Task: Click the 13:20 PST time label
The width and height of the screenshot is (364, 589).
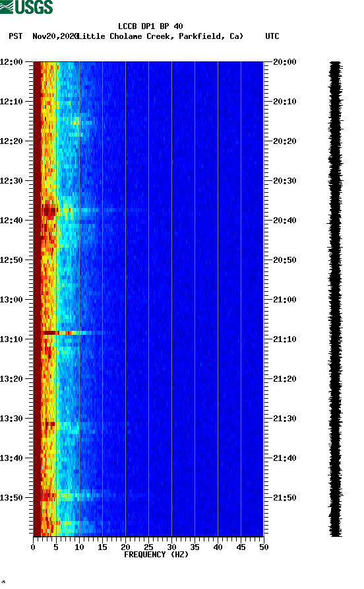Action: click(12, 379)
